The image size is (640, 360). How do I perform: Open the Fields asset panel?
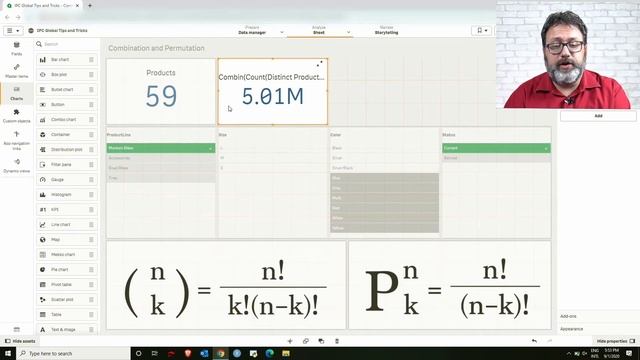pos(16,49)
